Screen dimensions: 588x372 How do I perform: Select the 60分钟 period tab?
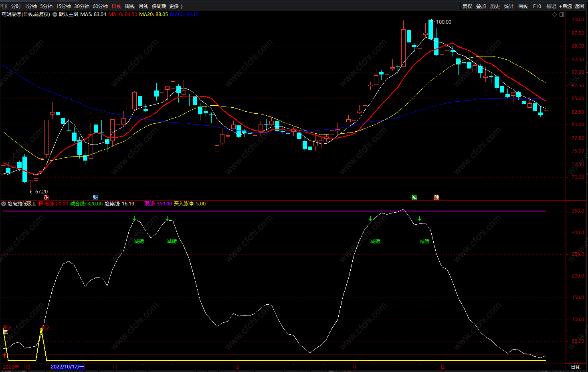[100, 6]
